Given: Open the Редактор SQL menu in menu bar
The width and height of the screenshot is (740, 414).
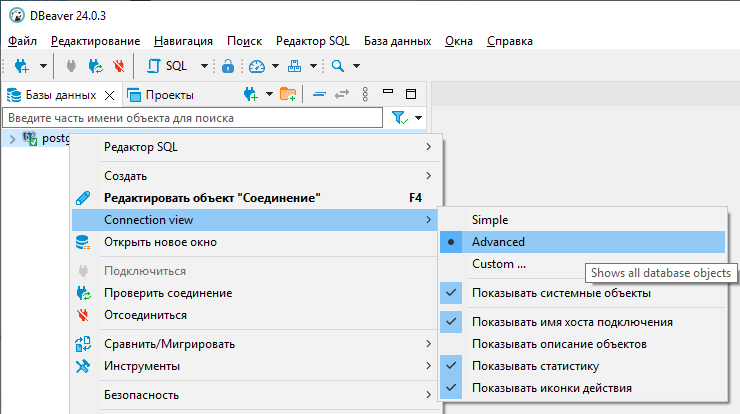Looking at the screenshot, I should (x=313, y=41).
